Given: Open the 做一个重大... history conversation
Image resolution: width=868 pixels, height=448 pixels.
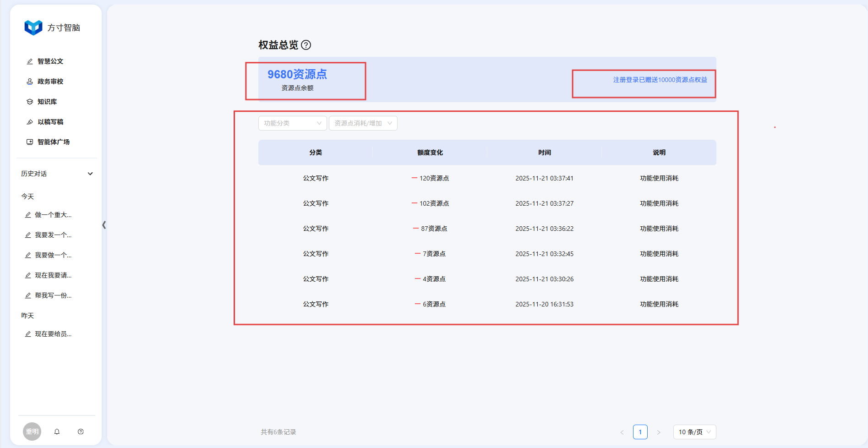Looking at the screenshot, I should click(x=53, y=215).
